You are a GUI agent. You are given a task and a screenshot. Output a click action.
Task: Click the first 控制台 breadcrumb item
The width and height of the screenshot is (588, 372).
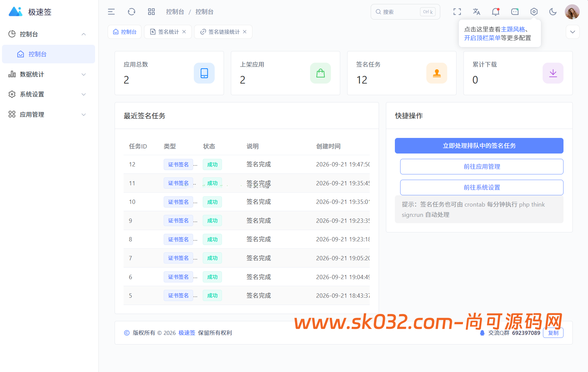pyautogui.click(x=175, y=12)
